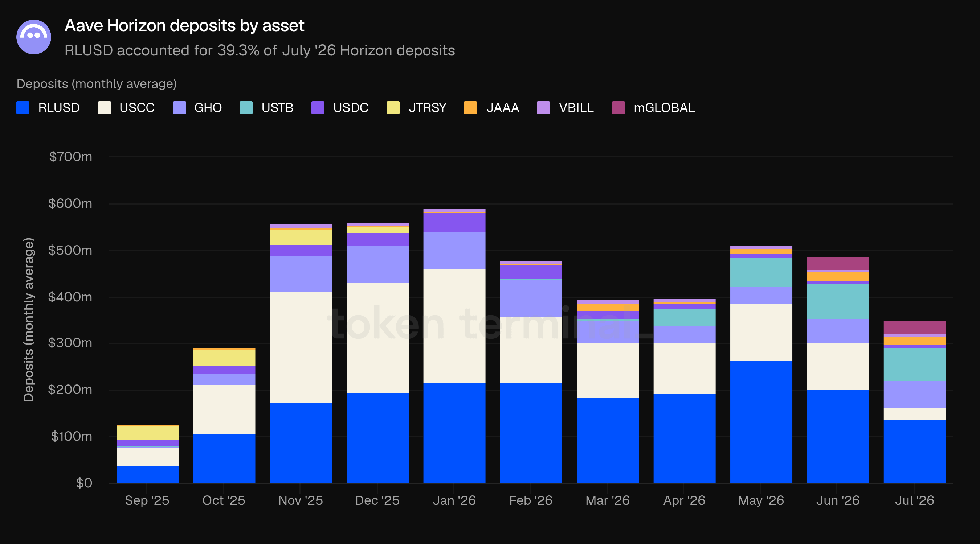Select the mGLOBAL magenta segment of Jun '26 bar

point(838,263)
